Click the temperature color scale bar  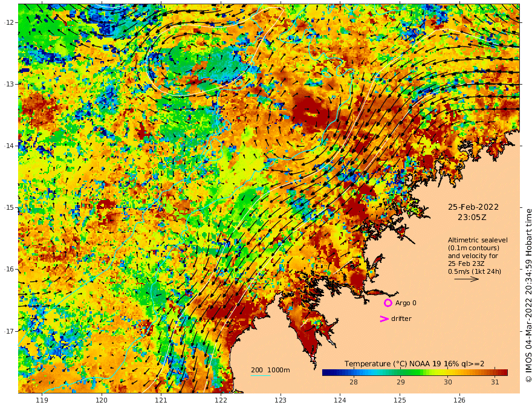415,372
